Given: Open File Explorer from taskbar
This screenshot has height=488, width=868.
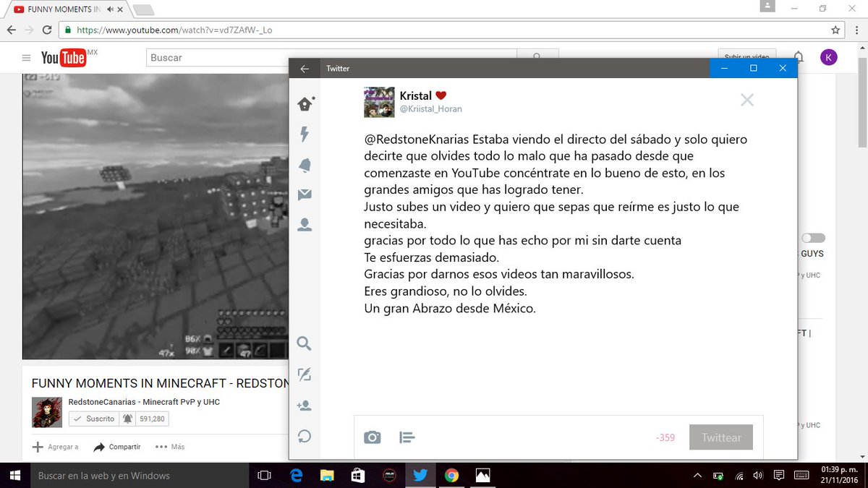Looking at the screenshot, I should tap(327, 476).
